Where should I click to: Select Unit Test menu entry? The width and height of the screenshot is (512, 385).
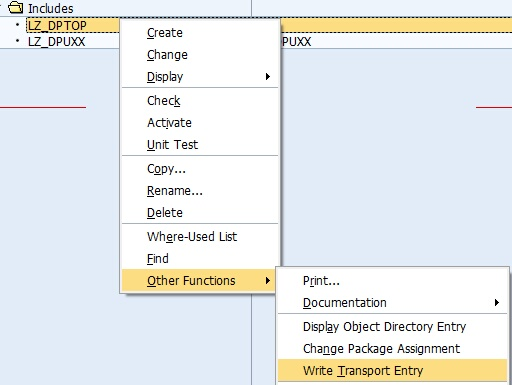pos(200,145)
